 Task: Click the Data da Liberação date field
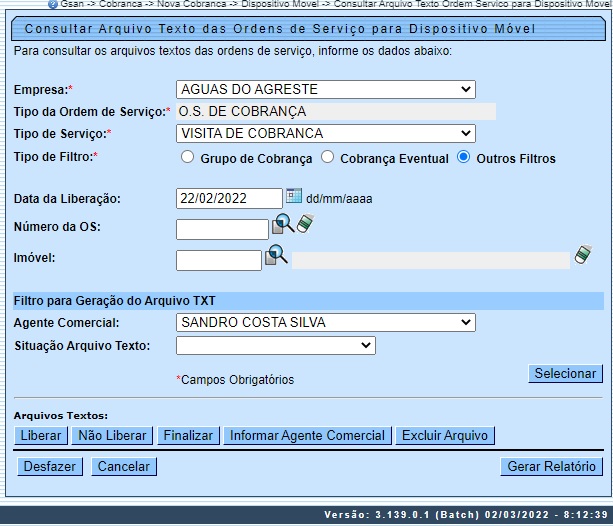[229, 198]
